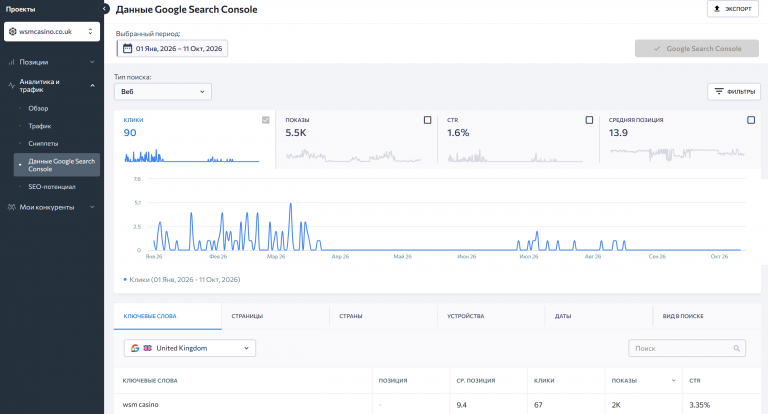This screenshot has height=414, width=768.
Task: Click the upload icon in the Экспорт button
Action: click(x=717, y=9)
